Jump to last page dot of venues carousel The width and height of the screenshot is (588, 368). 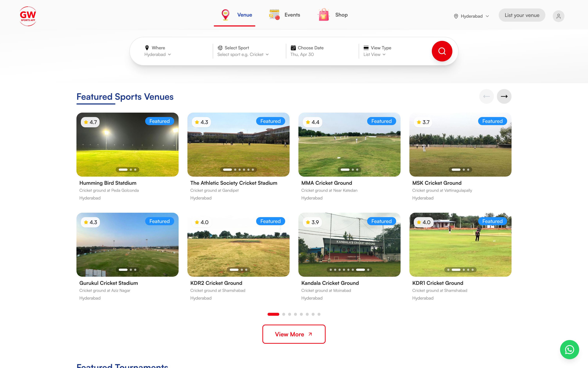319,314
